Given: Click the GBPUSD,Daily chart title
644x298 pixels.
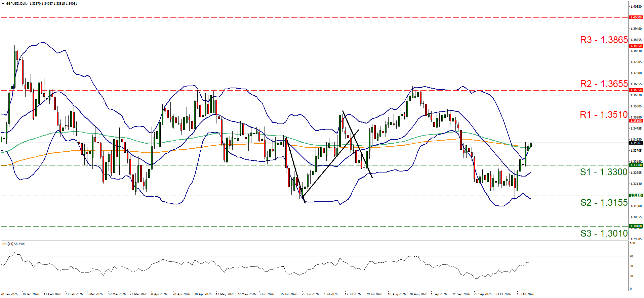Looking at the screenshot, I should click(x=17, y=4).
